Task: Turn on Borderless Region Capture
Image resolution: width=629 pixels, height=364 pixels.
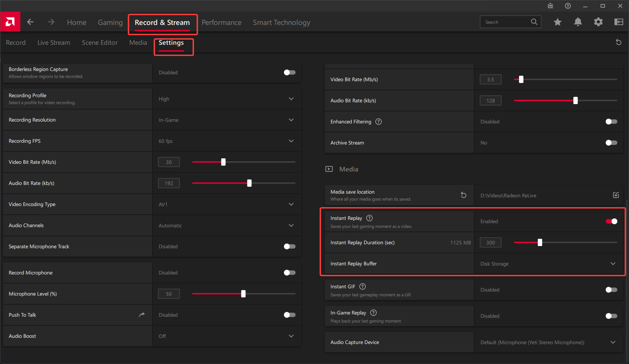Action: coord(289,72)
